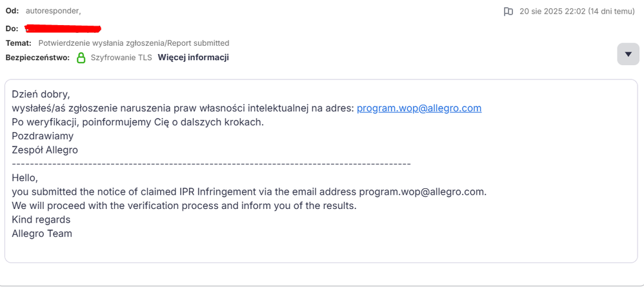644x287 pixels.
Task: Click the "Do:" header label
Action: tap(12, 29)
